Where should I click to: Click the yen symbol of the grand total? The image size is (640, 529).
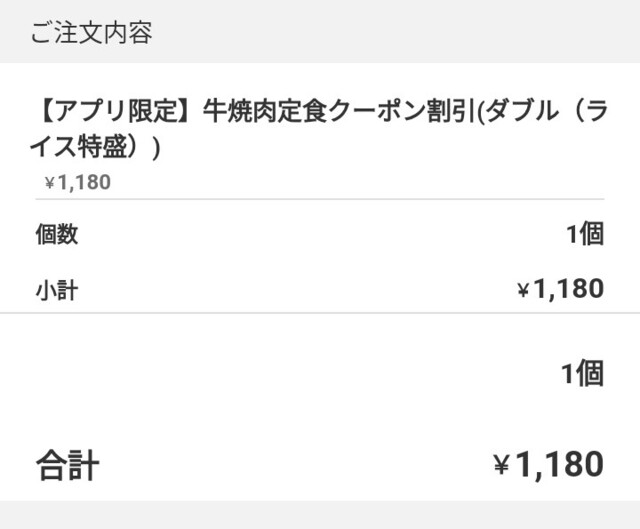(x=502, y=465)
